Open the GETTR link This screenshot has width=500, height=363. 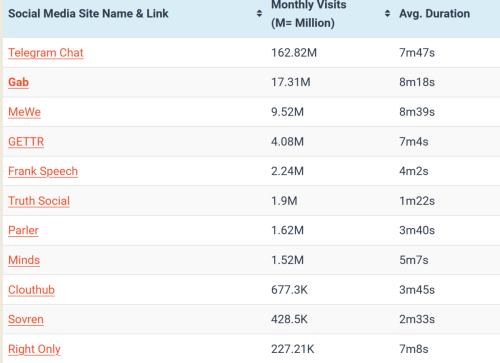click(x=26, y=142)
